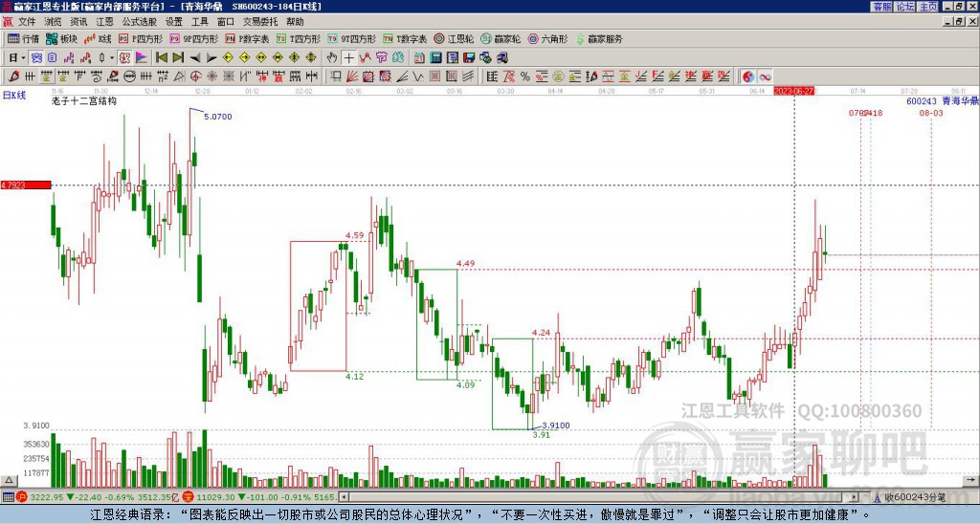980x524 pixels.
Task: Click the colored flag icon
Action: click(142, 58)
